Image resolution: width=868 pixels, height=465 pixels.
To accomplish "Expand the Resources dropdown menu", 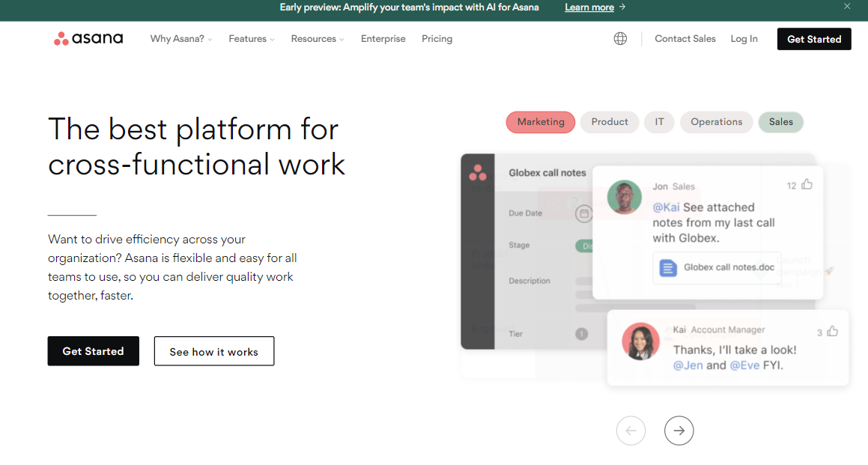I will coord(318,39).
